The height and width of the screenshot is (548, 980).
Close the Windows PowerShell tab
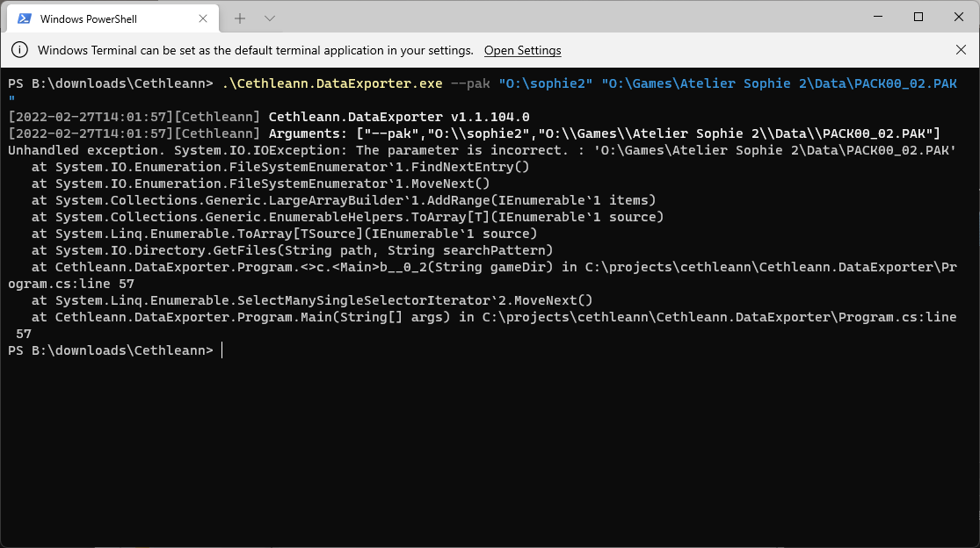coord(202,18)
